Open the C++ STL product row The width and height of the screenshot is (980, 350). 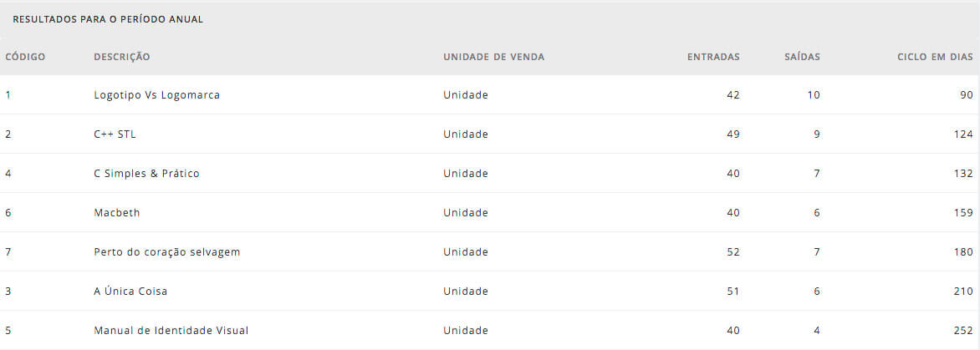[x=490, y=134]
